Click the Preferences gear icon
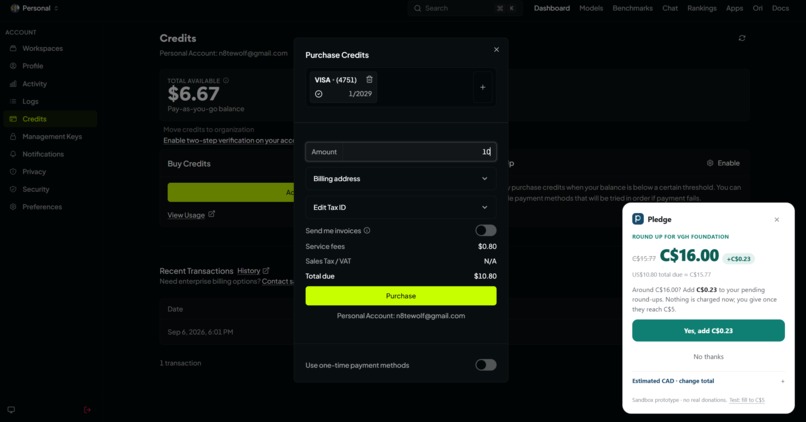 point(13,207)
